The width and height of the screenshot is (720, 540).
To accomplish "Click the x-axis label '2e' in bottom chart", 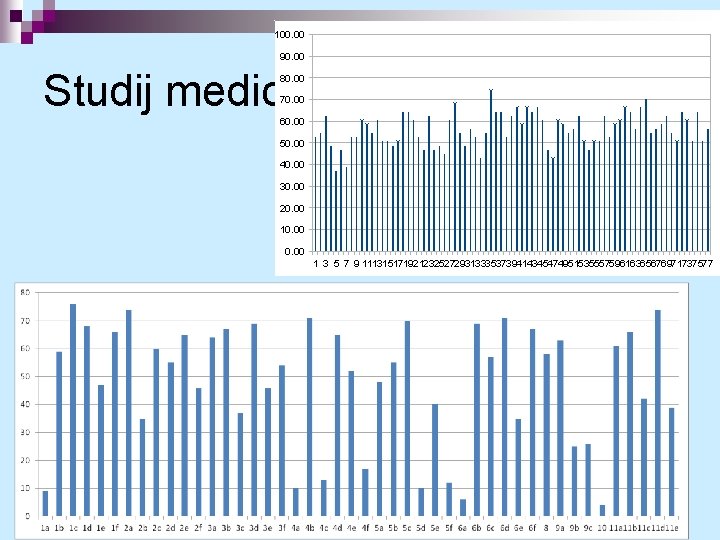I will click(x=184, y=528).
